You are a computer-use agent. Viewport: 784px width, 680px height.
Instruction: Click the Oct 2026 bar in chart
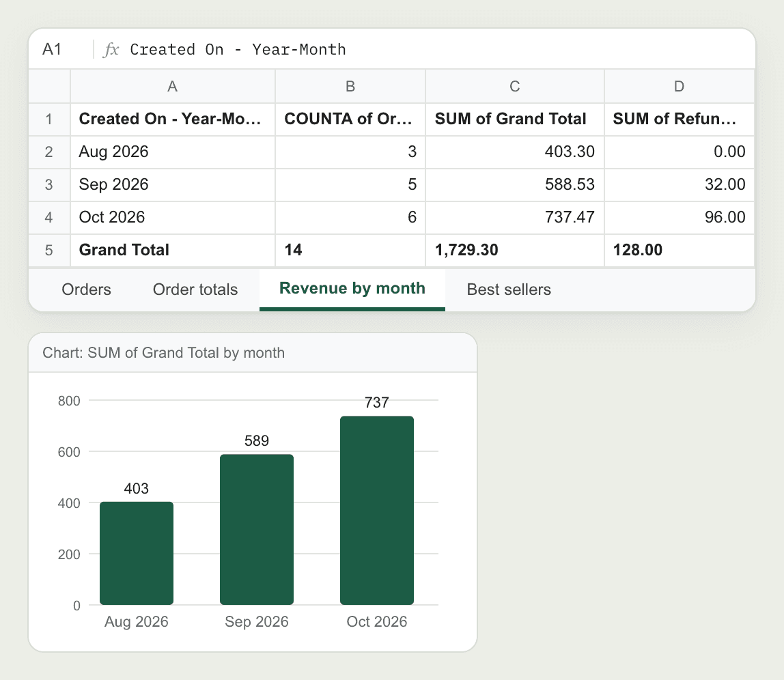[377, 511]
